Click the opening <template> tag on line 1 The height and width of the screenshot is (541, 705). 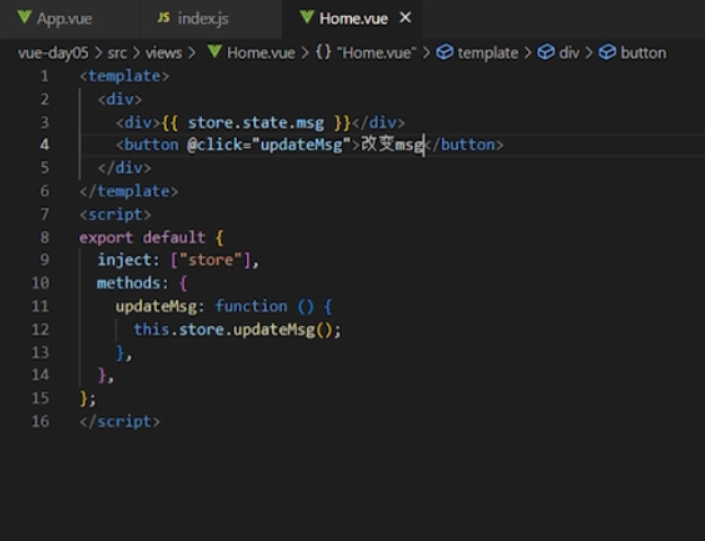125,76
